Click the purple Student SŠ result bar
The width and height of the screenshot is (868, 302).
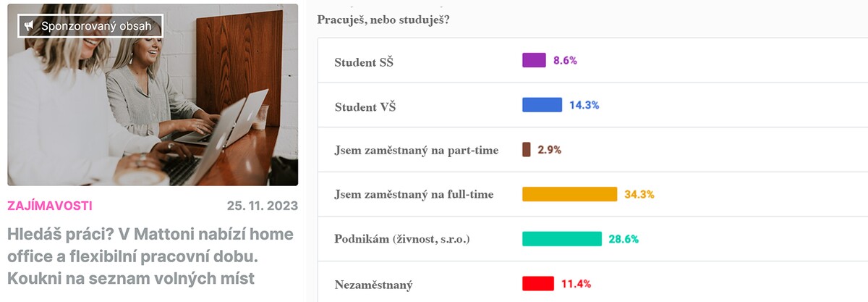[534, 60]
